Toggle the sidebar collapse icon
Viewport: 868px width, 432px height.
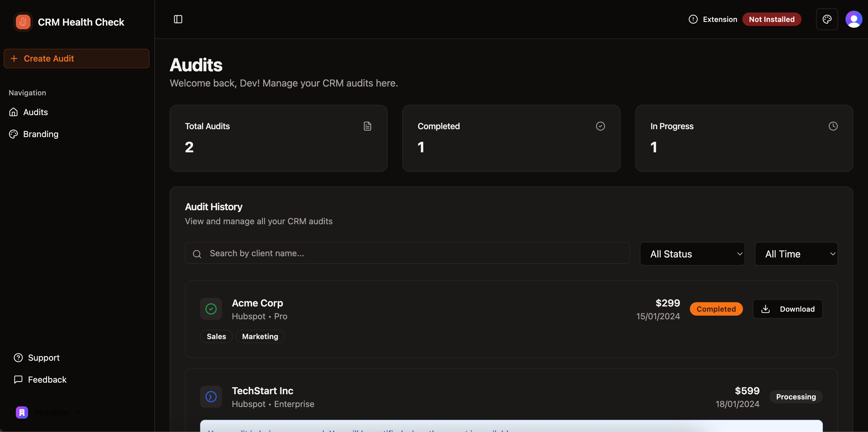click(x=178, y=19)
